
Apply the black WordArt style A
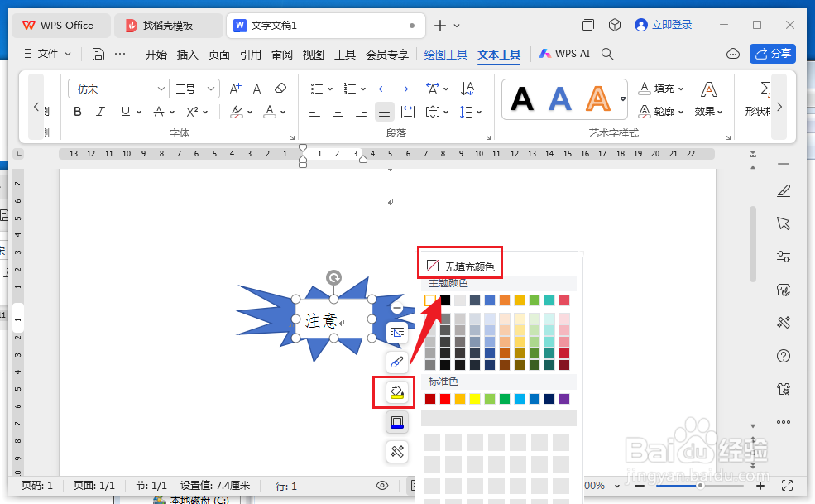coord(522,98)
